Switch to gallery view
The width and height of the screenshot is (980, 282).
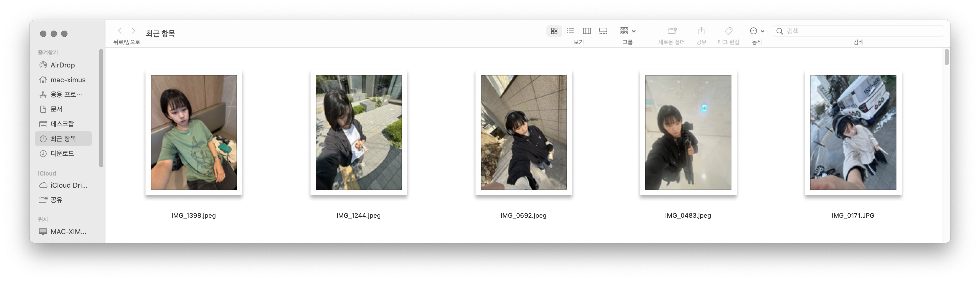pos(603,31)
